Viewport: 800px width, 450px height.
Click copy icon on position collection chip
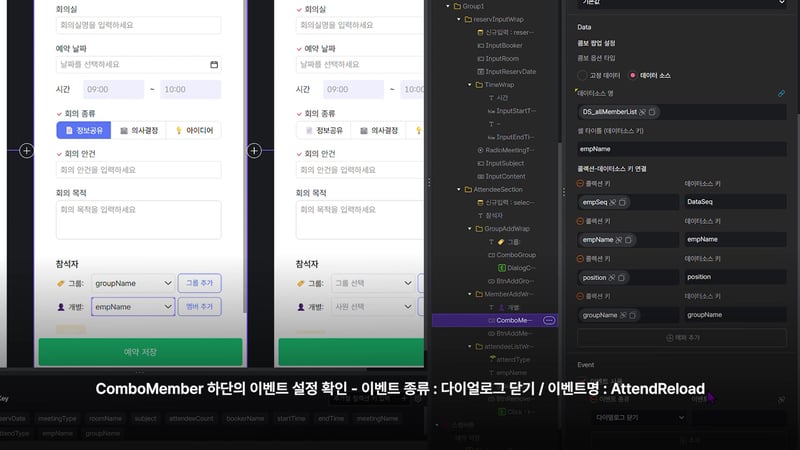pos(621,278)
